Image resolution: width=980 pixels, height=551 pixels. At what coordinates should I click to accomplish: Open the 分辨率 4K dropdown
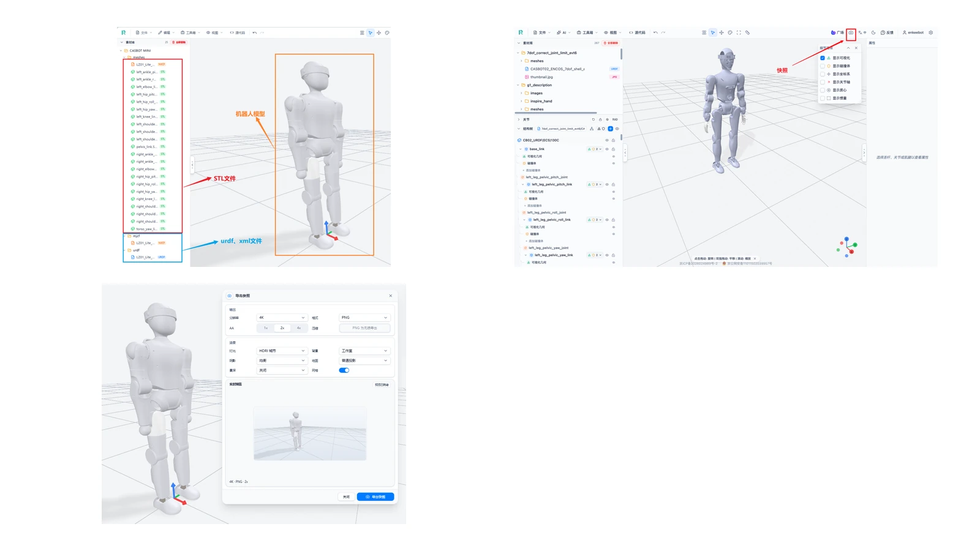(x=282, y=318)
